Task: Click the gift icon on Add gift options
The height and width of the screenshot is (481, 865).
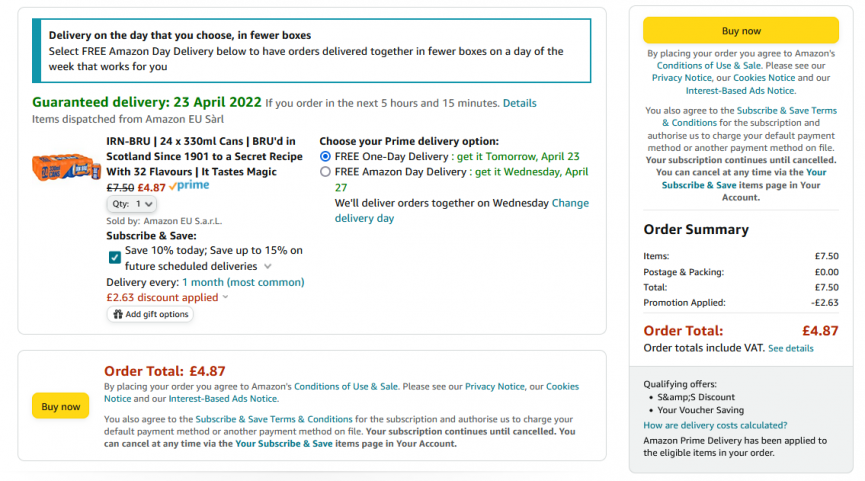Action: pos(118,314)
